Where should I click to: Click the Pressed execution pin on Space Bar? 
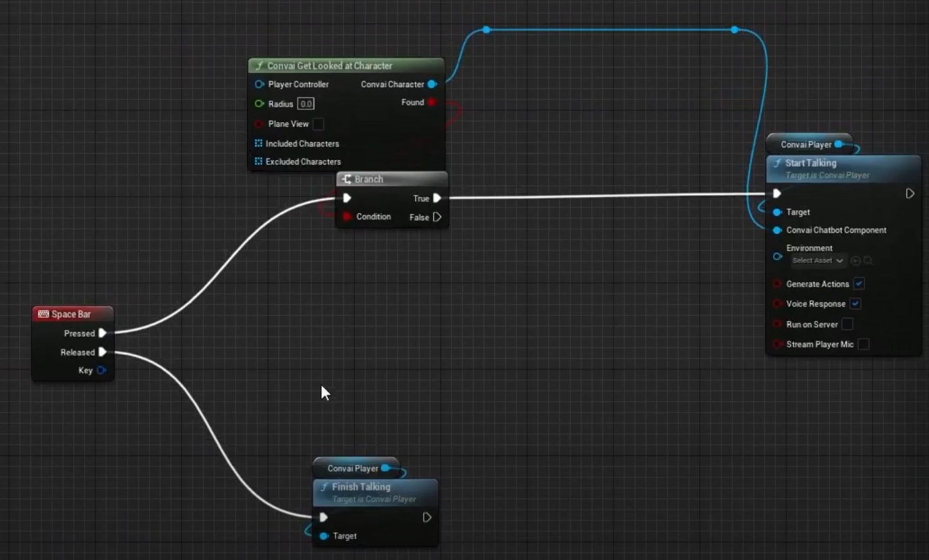coord(103,333)
